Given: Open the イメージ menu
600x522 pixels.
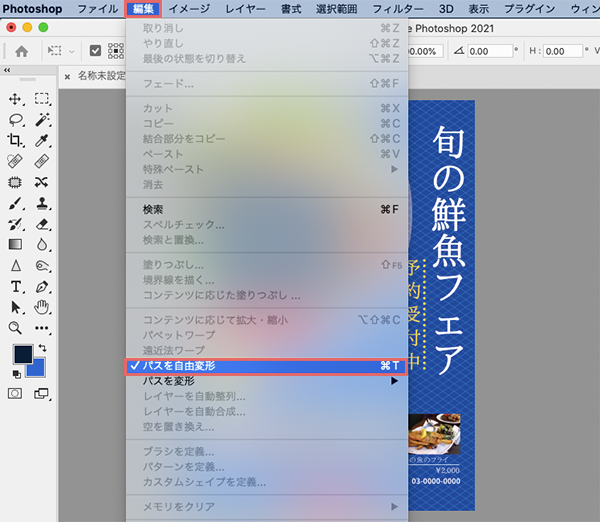Looking at the screenshot, I should tap(189, 9).
